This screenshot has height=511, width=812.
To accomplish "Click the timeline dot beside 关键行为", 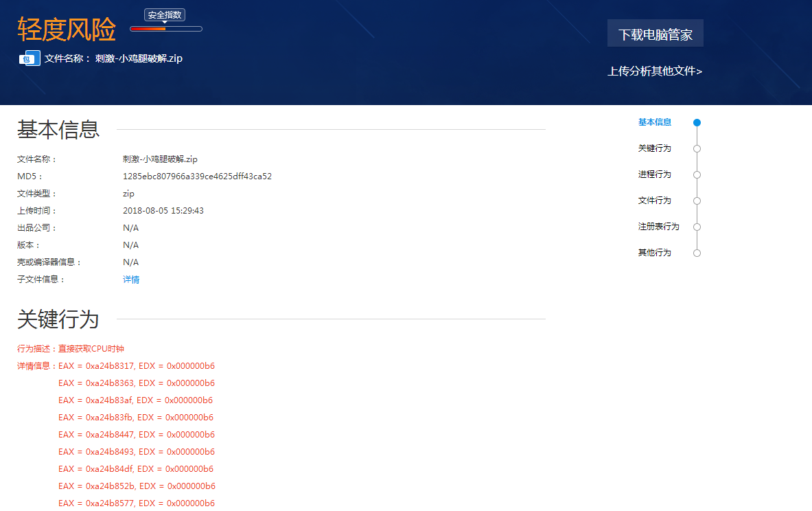I will coord(697,148).
